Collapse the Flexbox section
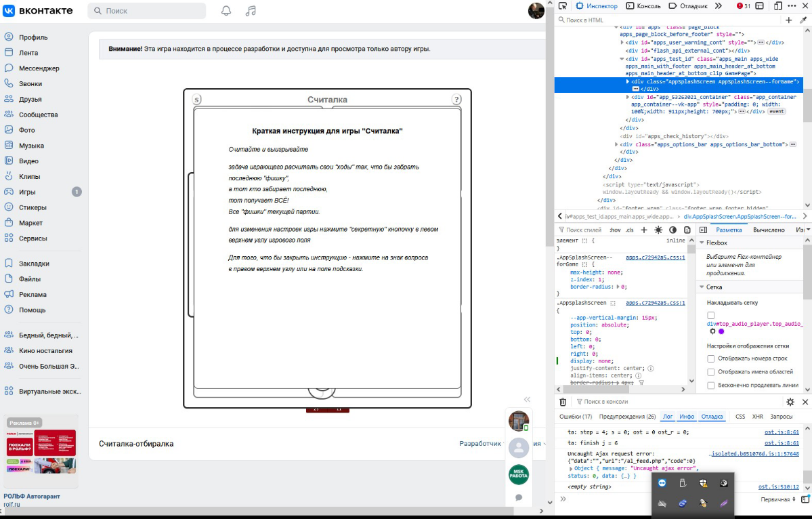812x519 pixels. [702, 243]
